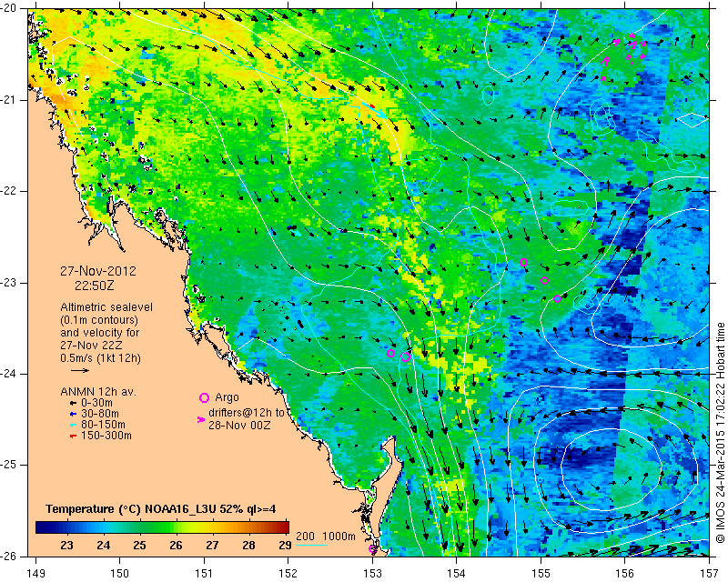The image size is (728, 582).
Task: Click the longitude axis label 154
Action: tap(457, 573)
